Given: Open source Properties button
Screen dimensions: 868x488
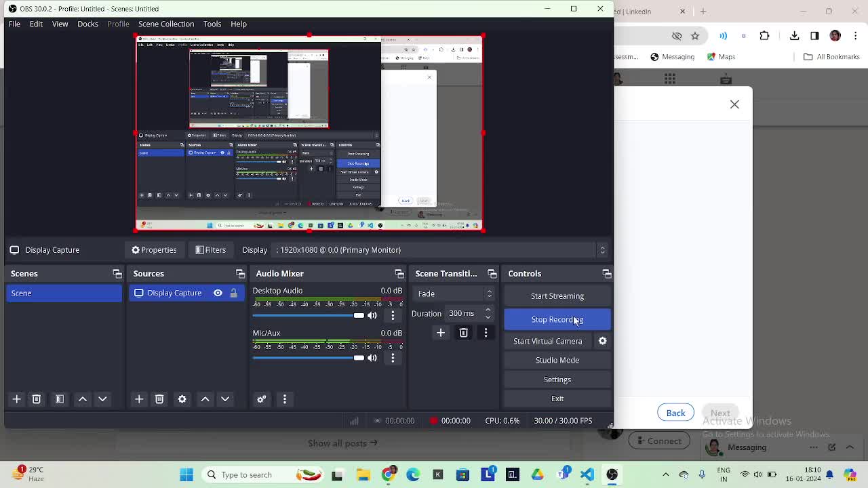Looking at the screenshot, I should coord(154,250).
